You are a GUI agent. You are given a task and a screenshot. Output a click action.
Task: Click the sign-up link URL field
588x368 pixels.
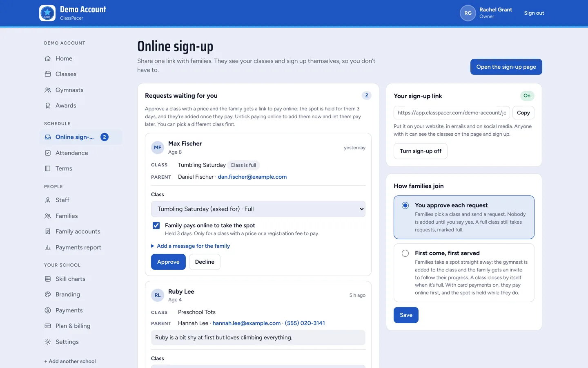pos(452,113)
